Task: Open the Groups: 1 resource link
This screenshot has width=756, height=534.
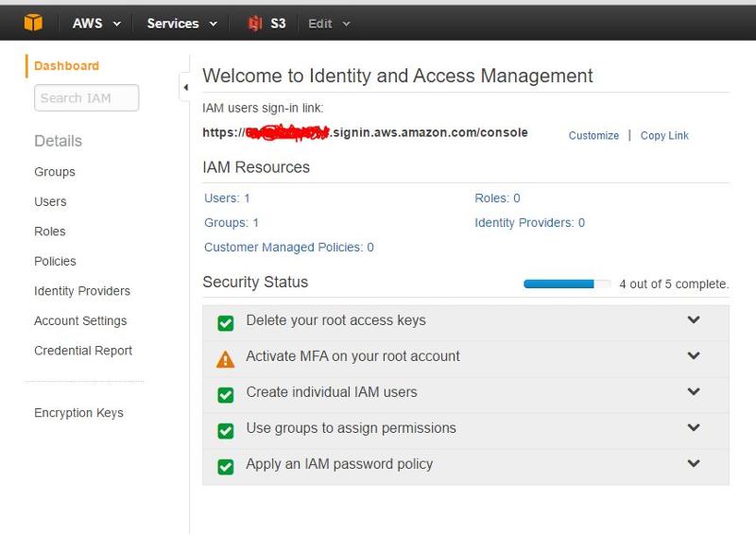Action: pos(232,223)
